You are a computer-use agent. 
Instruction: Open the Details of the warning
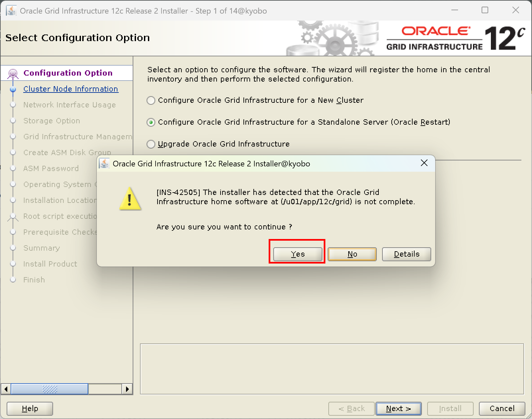point(406,254)
